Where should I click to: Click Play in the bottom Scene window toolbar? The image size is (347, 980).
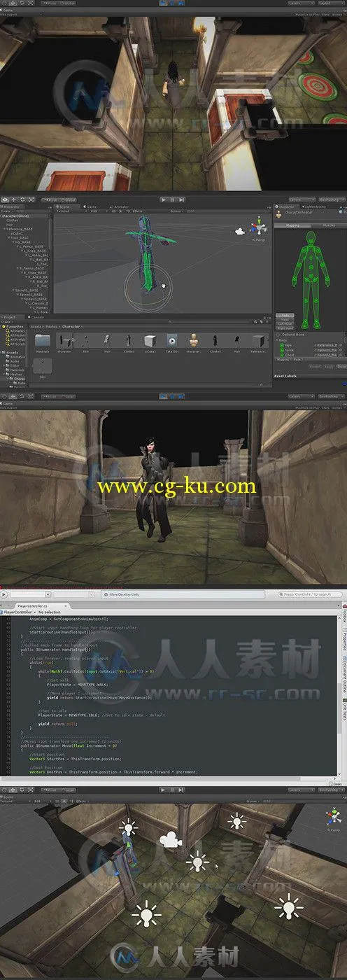163,789
